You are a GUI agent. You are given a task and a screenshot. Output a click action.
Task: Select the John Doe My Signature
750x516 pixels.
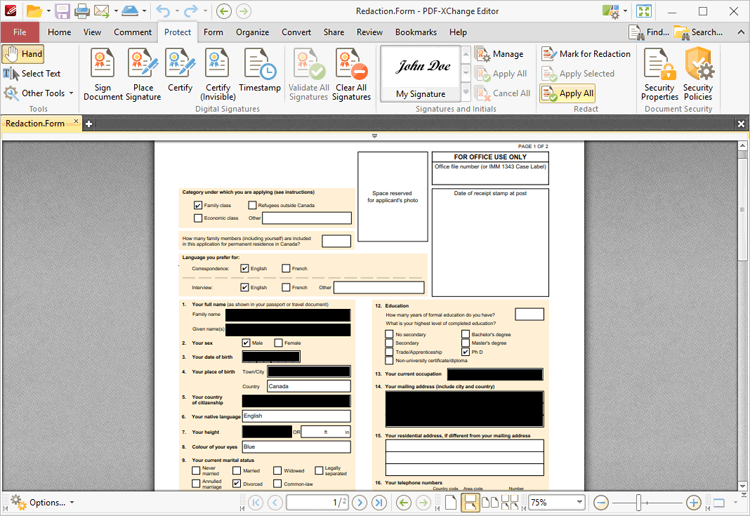420,74
